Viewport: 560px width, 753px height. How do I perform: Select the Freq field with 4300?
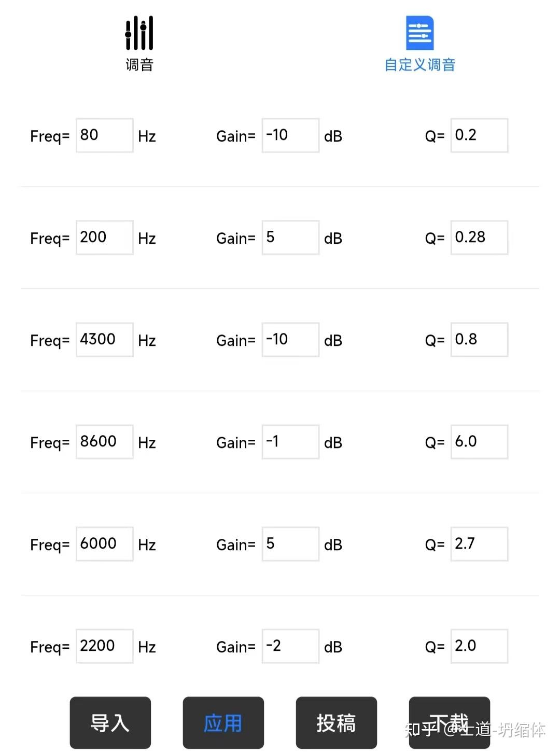tap(104, 340)
